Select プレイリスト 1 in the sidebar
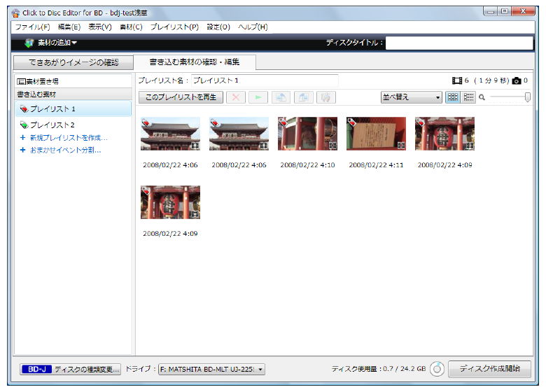The image size is (546, 392). coord(73,109)
